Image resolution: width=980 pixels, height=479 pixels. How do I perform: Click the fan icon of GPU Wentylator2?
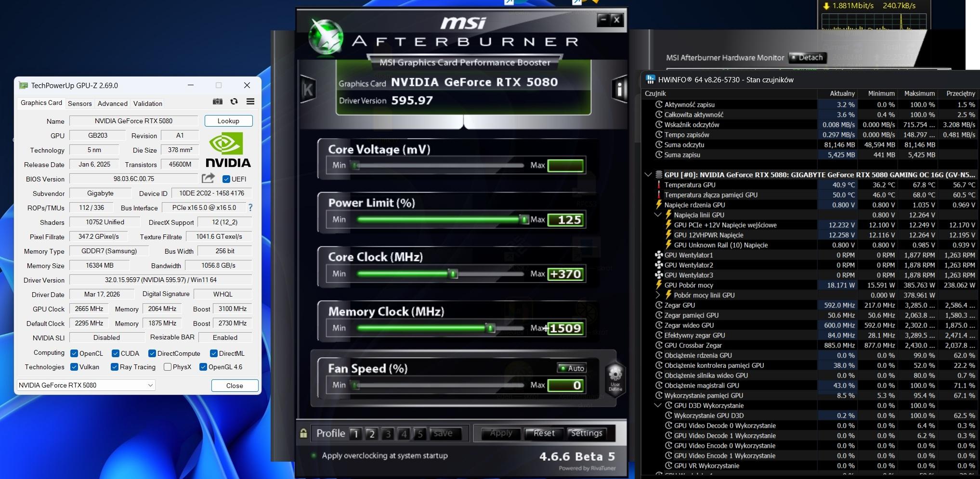tap(659, 265)
